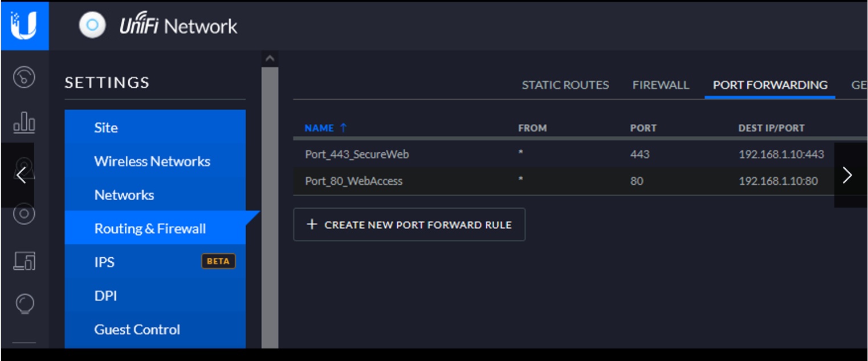Open IPS settings
The width and height of the screenshot is (868, 361).
coord(155,262)
